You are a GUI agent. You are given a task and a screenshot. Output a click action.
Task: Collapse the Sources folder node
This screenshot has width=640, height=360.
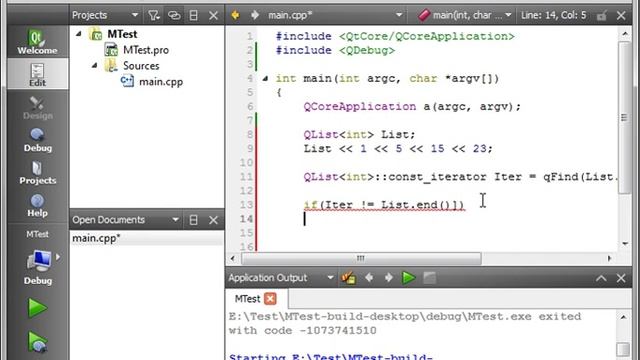[95, 65]
